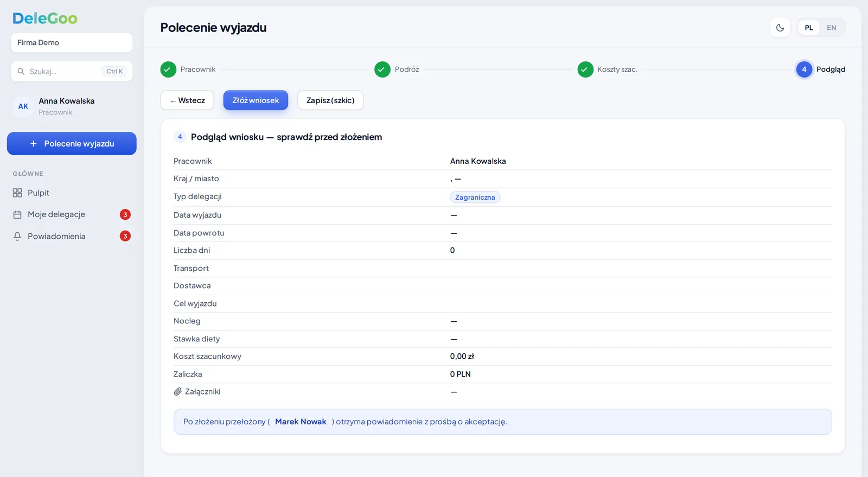
Task: Submit with the Złóż wniosek button
Action: (x=256, y=100)
